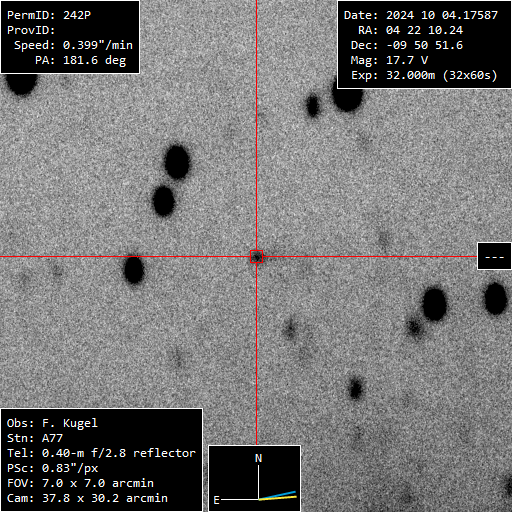The image size is (512, 512).
Task: Select the Speed 0.399"/min reading
Action: 73,45
